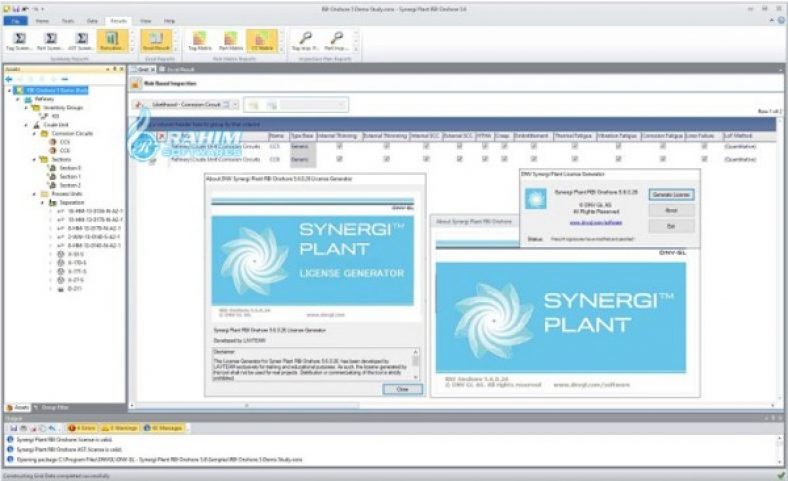Open the Part Matrix risk report
The height and width of the screenshot is (481, 788).
pos(231,41)
